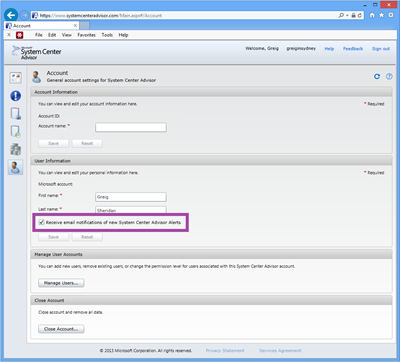
Task: Click the First name field containing Greig
Action: 131,197
